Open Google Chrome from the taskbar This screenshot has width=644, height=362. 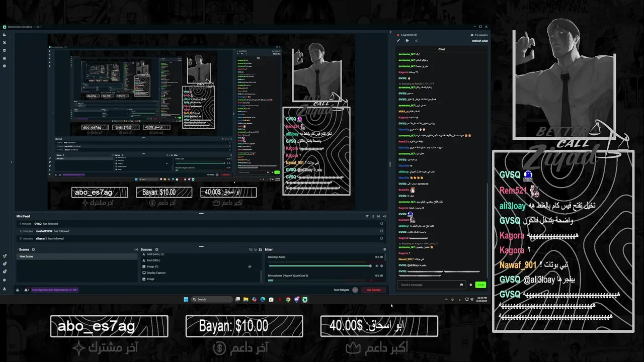(288, 299)
